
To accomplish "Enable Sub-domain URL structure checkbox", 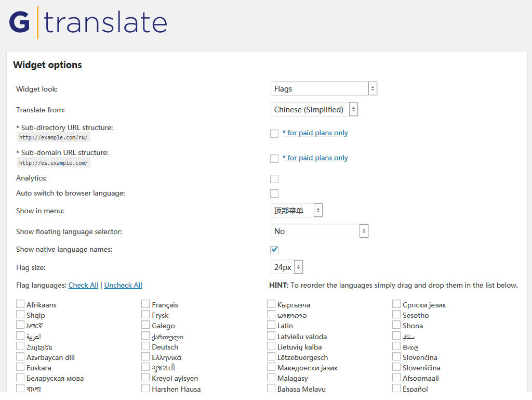I will click(274, 159).
